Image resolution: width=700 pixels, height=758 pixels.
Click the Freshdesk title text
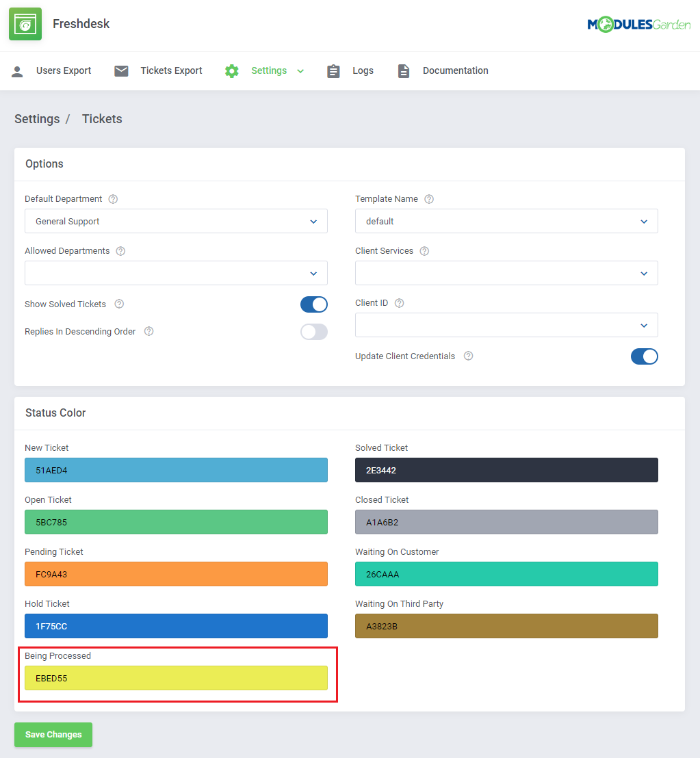tap(81, 24)
